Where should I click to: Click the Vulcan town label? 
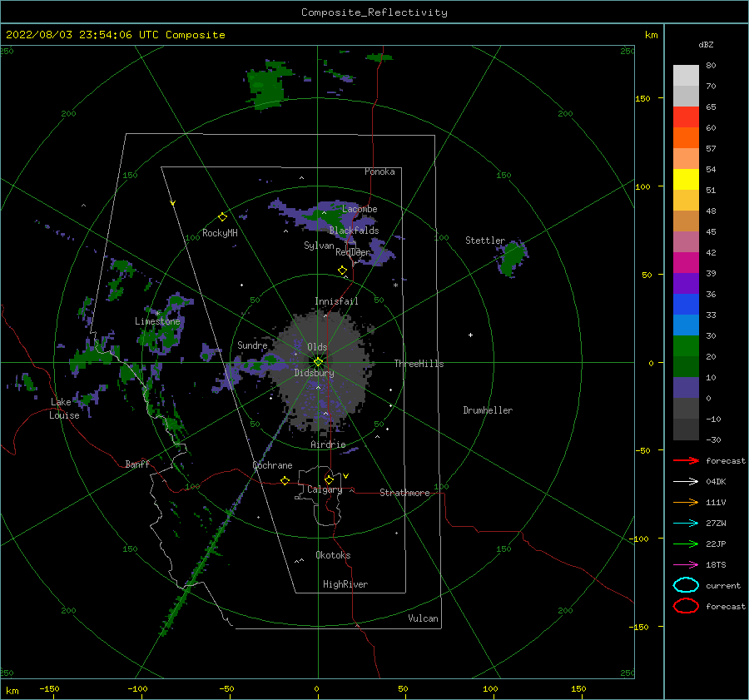click(423, 618)
